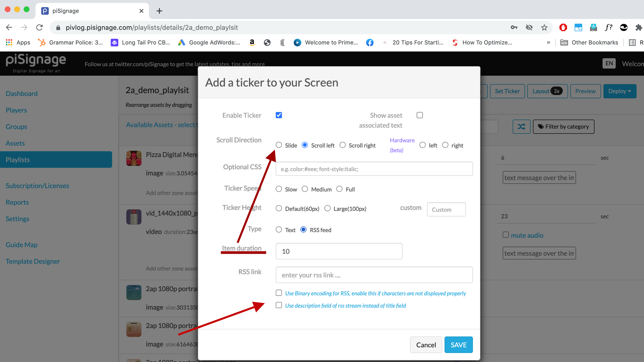Enable the ticker checkbox
Viewport: 644px width, 362px height.
(x=279, y=115)
